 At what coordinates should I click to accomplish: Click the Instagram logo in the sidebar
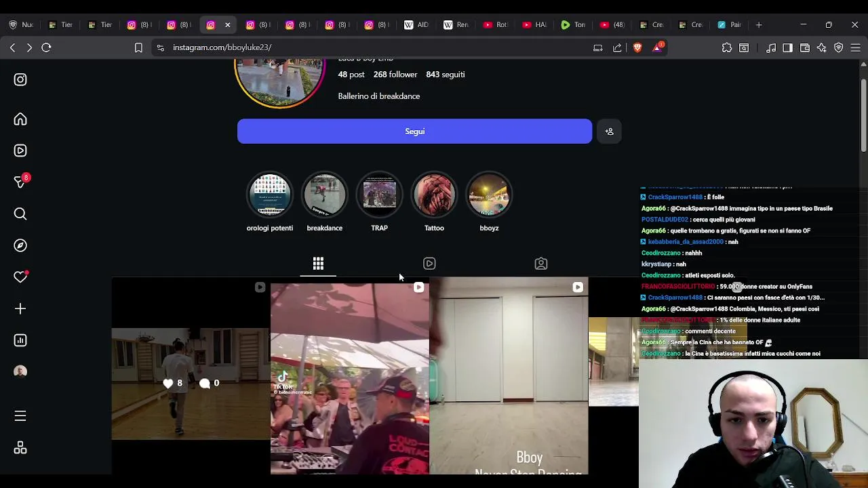pyautogui.click(x=20, y=79)
